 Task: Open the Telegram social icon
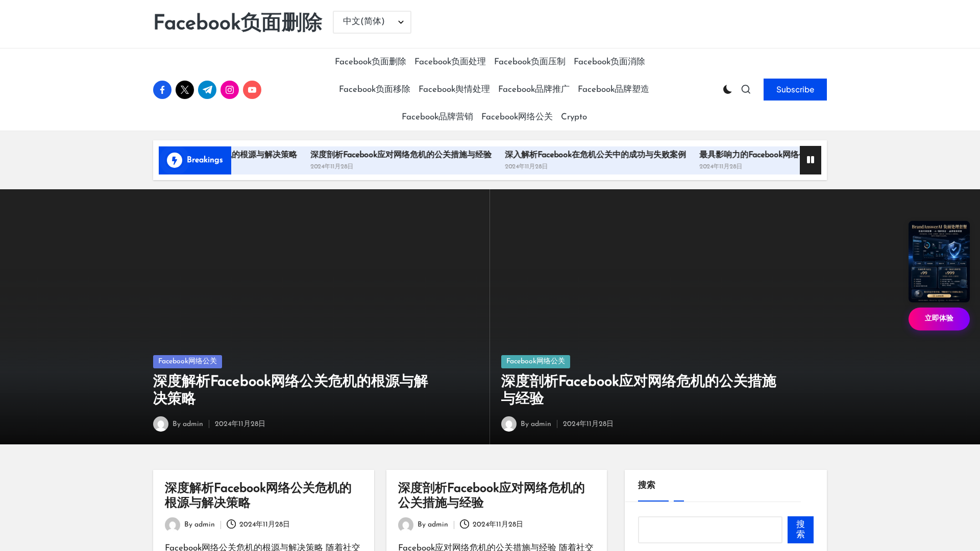(x=207, y=90)
